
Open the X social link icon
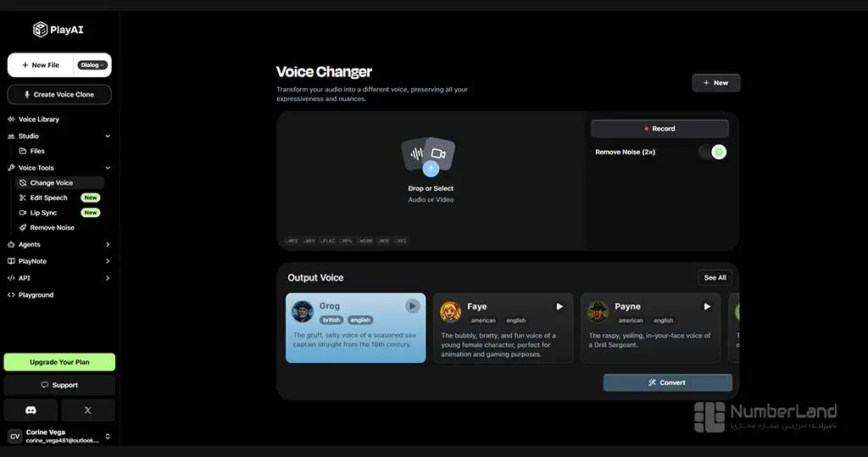[88, 410]
